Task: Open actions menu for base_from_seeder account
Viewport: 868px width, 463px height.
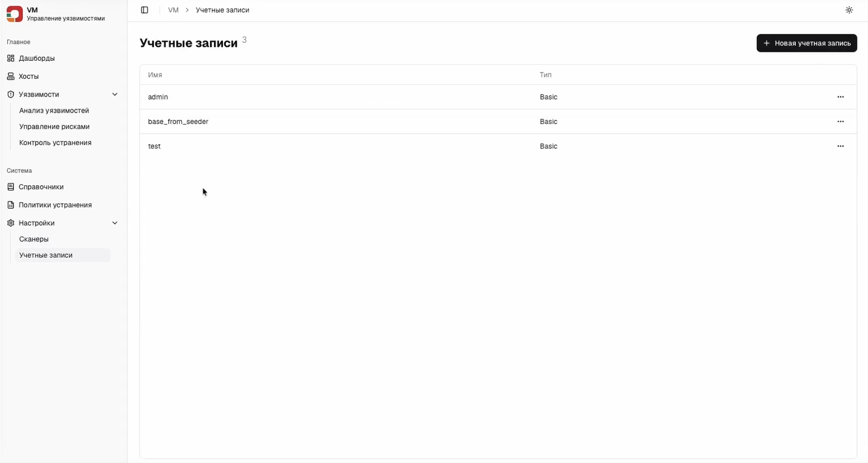Action: tap(840, 122)
